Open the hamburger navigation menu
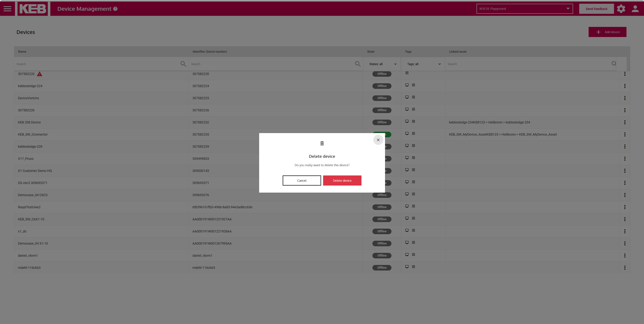644x324 pixels. [x=7, y=9]
